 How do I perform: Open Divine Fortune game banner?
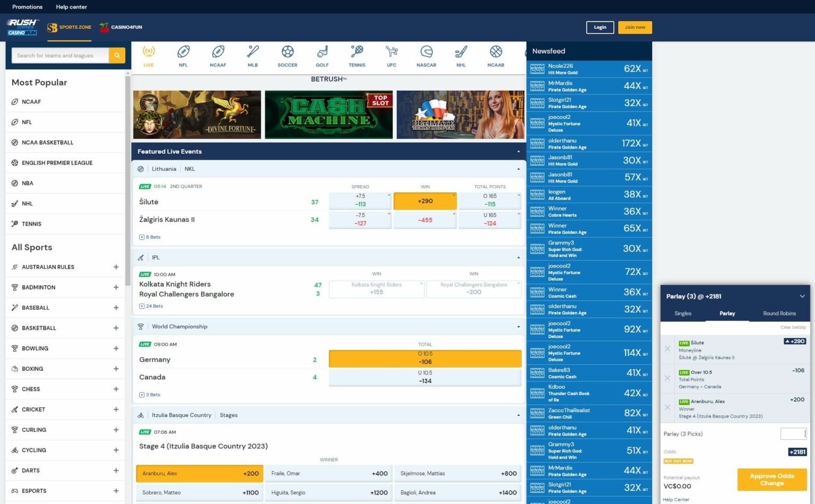[x=197, y=115]
